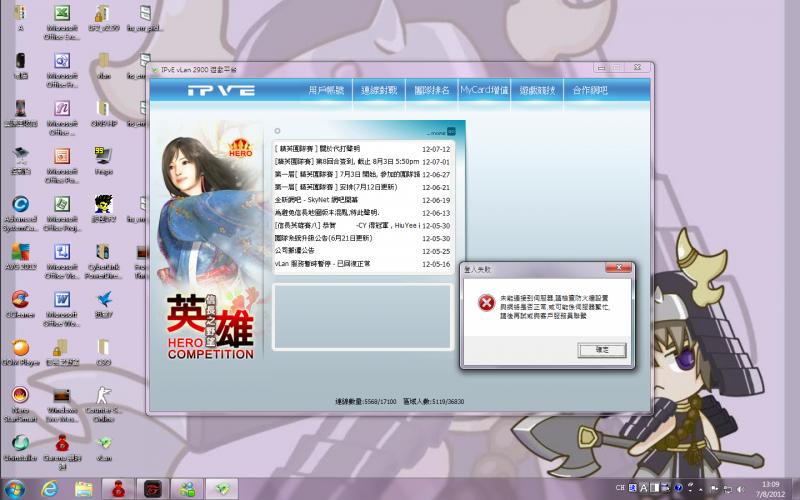800x500 pixels.
Task: Click the 確定 button in the error dialog
Action: pos(602,350)
